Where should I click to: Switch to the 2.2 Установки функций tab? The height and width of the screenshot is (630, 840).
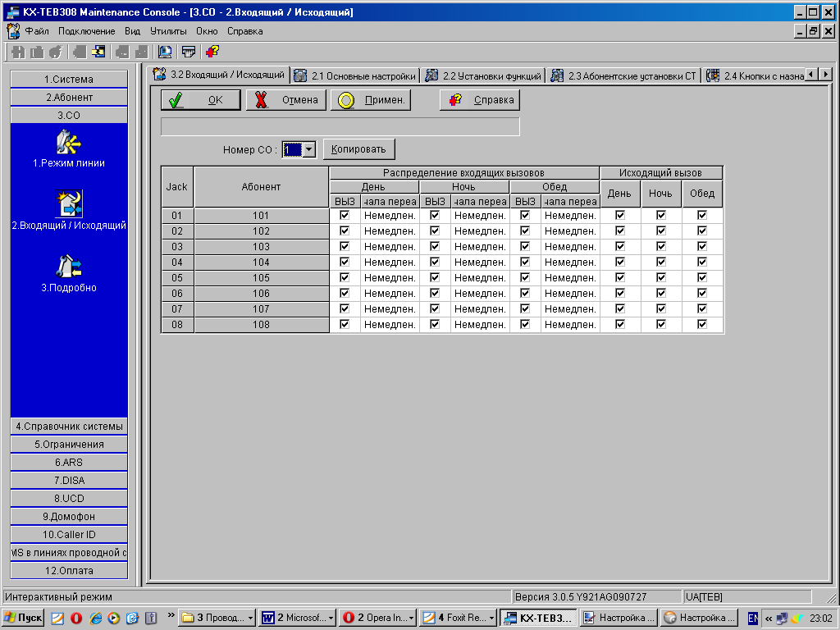[484, 76]
